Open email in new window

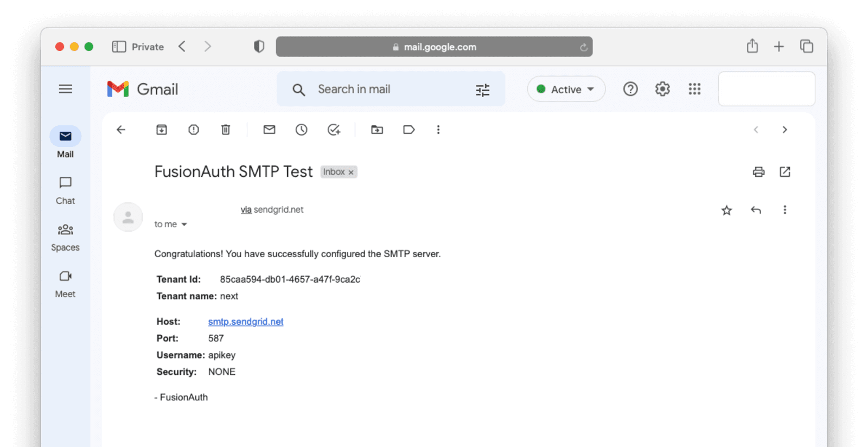[785, 172]
